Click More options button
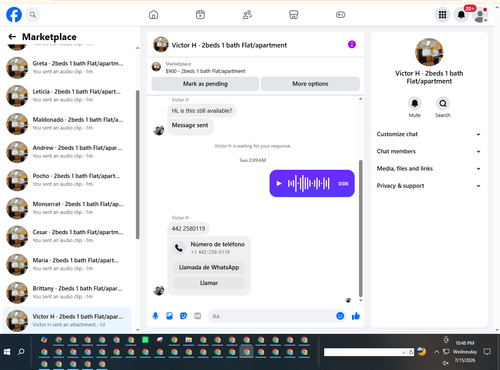The height and width of the screenshot is (370, 500). (310, 84)
